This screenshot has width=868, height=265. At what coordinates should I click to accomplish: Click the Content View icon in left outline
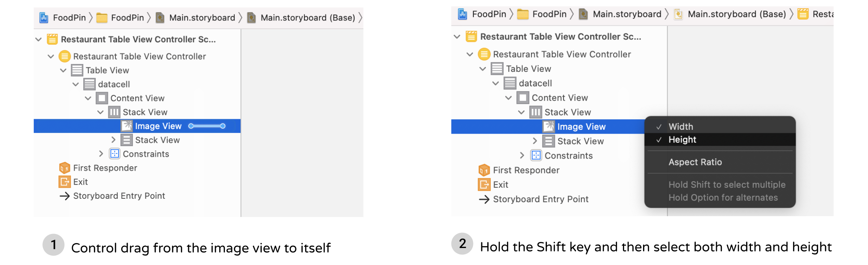[102, 98]
